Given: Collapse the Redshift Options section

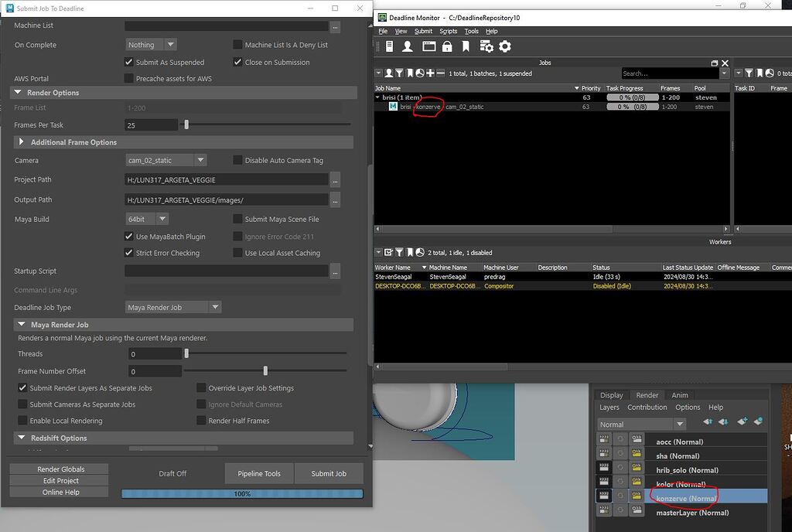Looking at the screenshot, I should [22, 438].
